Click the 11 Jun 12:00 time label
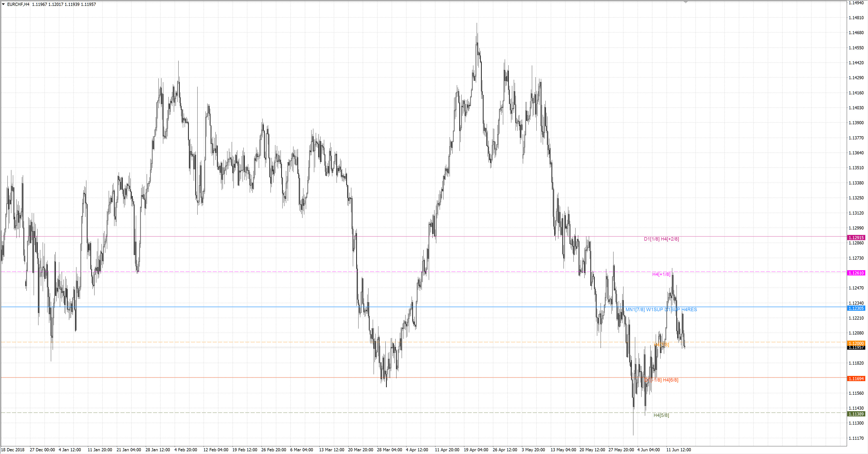The width and height of the screenshot is (868, 454). 678,450
